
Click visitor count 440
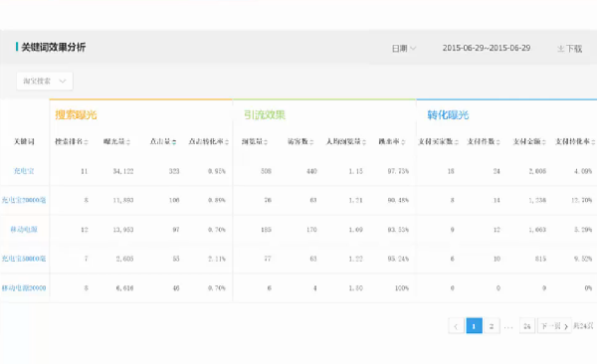tap(311, 171)
